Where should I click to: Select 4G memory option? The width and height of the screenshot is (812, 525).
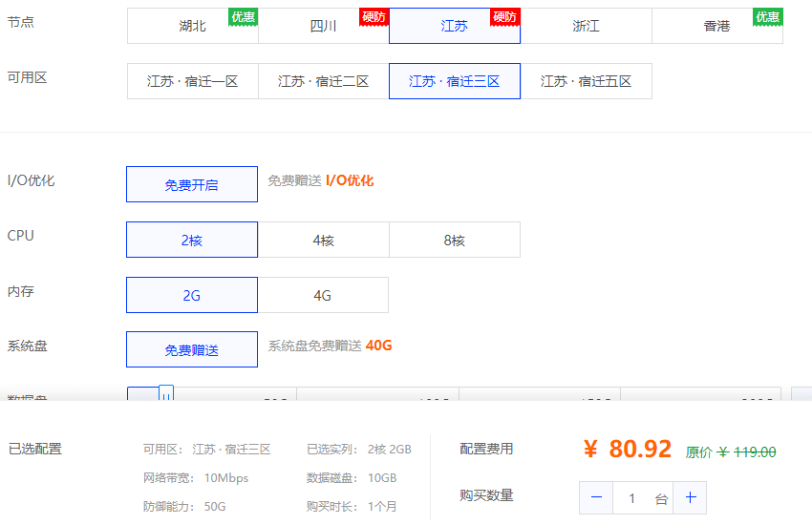coord(323,295)
